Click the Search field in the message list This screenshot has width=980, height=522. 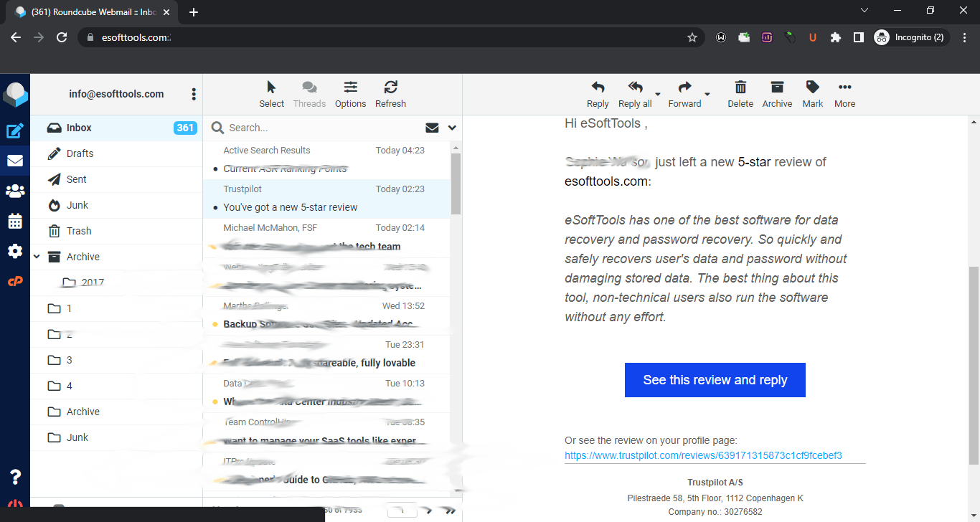[x=323, y=128]
